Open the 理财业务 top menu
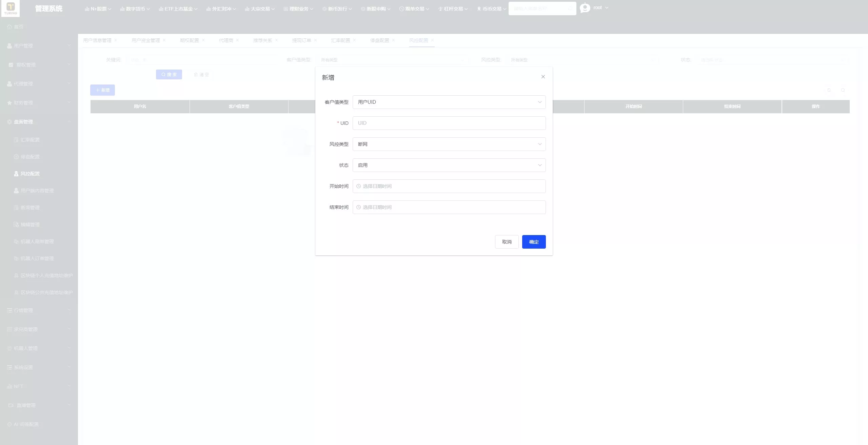 pyautogui.click(x=298, y=9)
